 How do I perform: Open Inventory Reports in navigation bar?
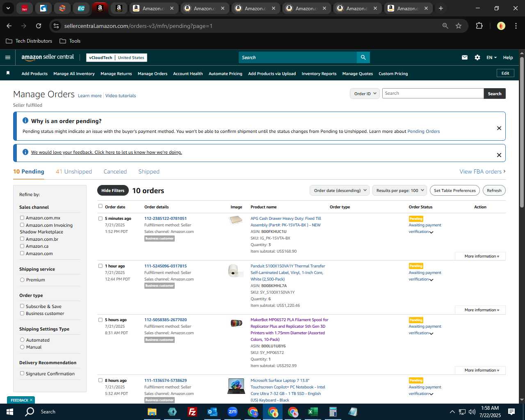tap(319, 73)
